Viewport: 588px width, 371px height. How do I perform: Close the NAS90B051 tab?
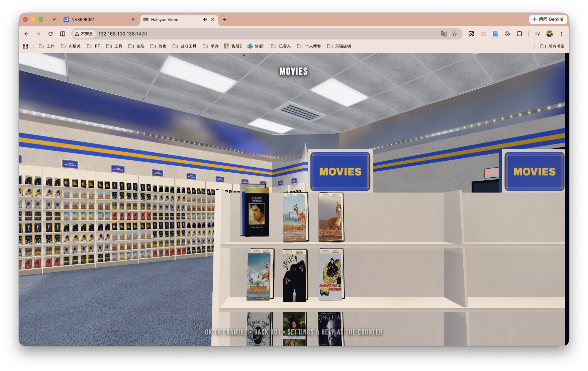pos(133,19)
